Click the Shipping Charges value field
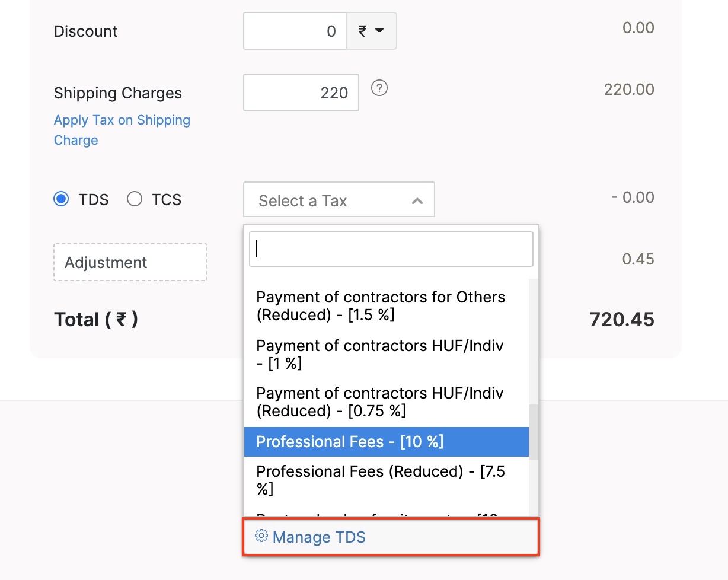Image resolution: width=728 pixels, height=580 pixels. 301,93
